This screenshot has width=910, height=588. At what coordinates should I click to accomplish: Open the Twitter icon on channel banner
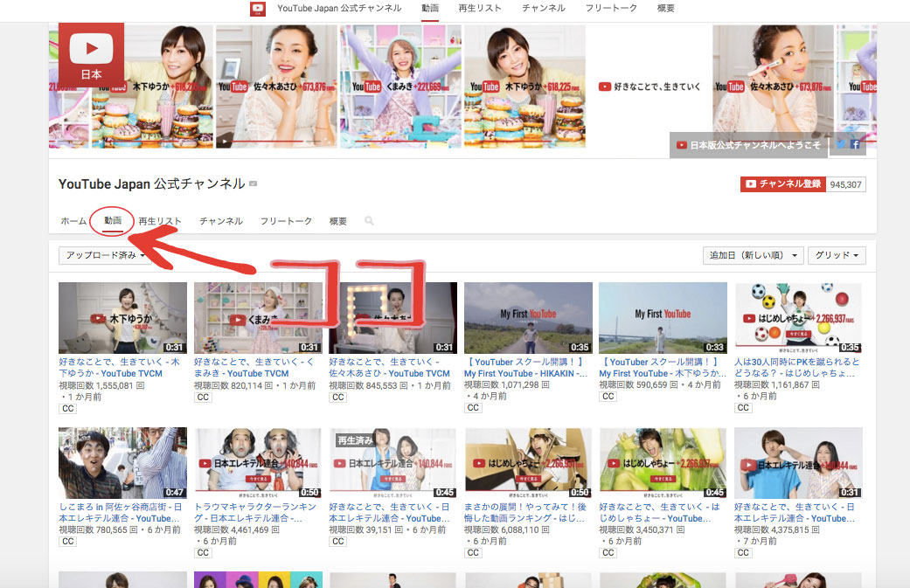click(840, 144)
